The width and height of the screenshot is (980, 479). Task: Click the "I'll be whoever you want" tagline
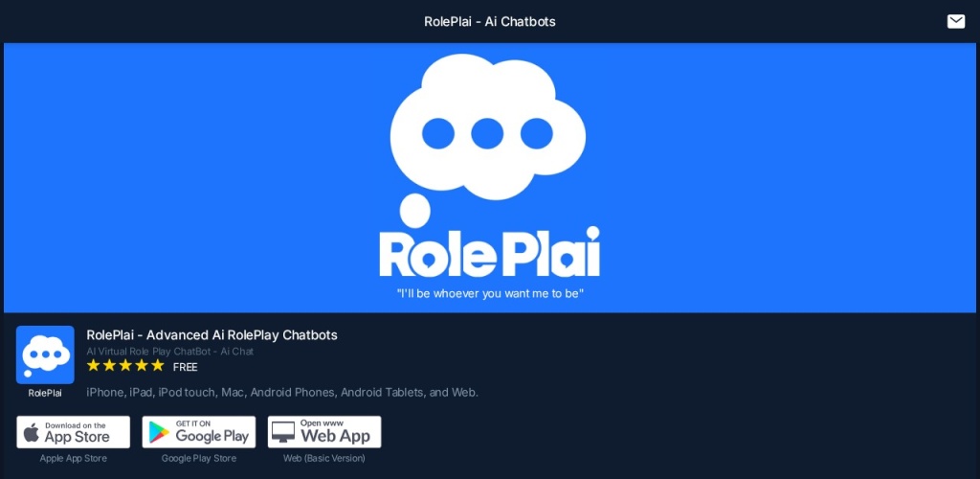(x=490, y=293)
